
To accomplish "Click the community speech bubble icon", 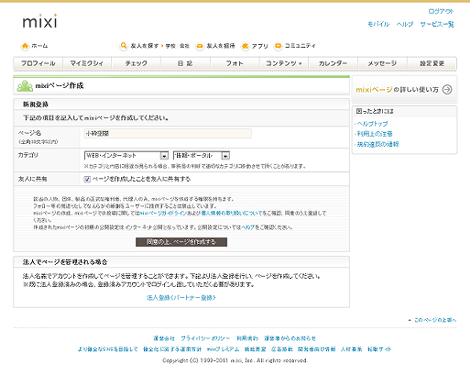I will pyautogui.click(x=278, y=46).
